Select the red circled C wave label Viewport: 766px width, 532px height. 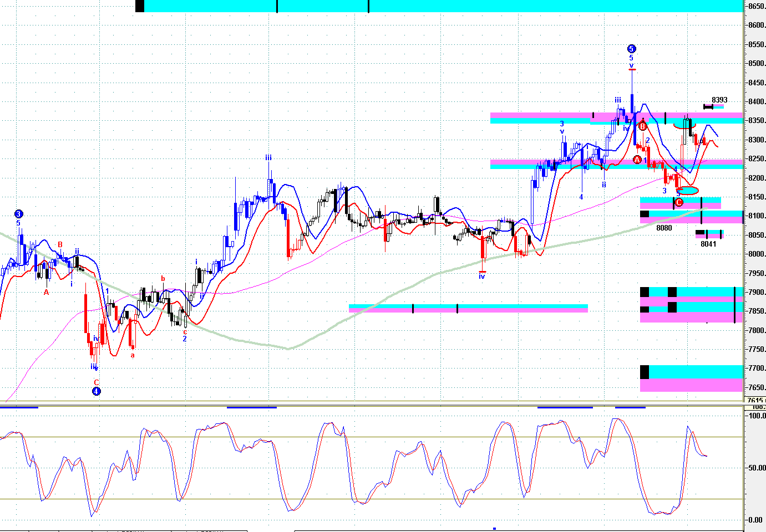click(678, 202)
